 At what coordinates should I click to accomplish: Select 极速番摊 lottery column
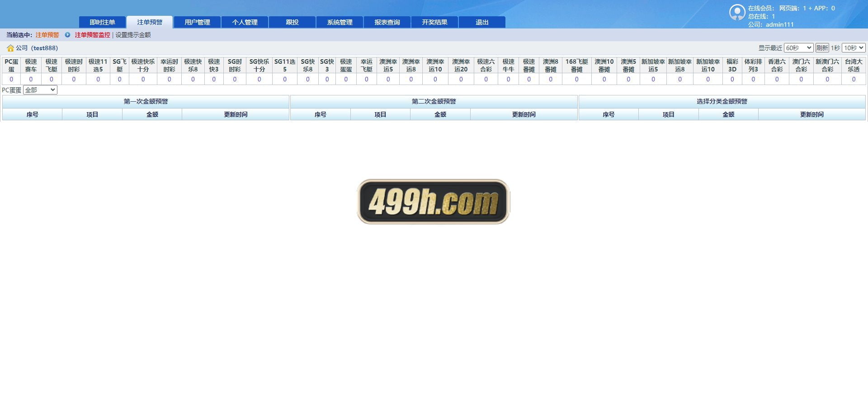(x=529, y=65)
